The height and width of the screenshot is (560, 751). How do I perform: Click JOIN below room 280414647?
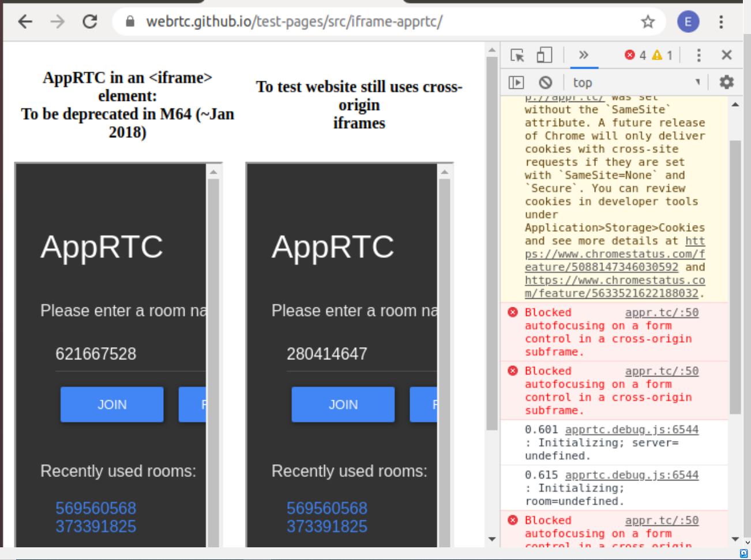[x=343, y=405]
